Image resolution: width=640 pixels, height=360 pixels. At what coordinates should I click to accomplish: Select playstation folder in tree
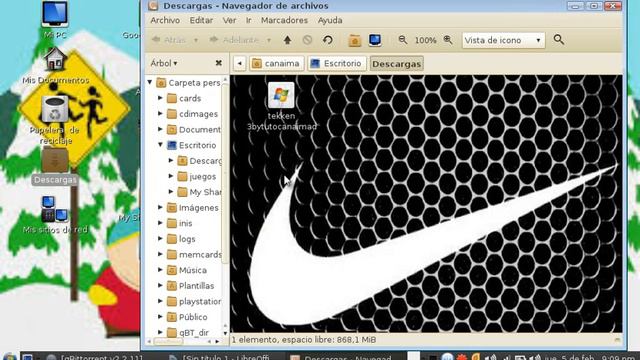click(194, 301)
